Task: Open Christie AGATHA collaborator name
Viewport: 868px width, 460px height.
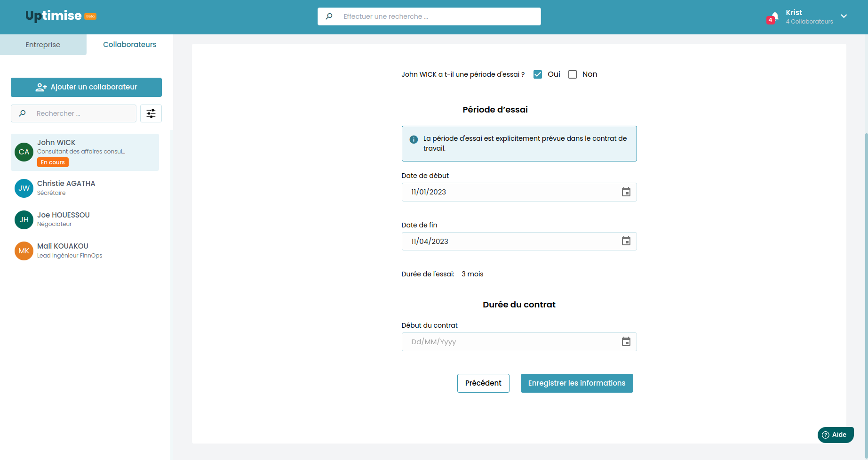Action: [66, 184]
